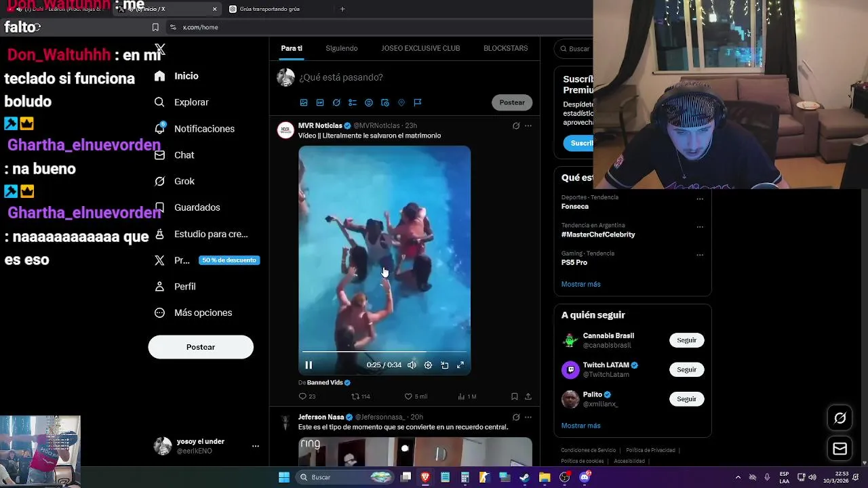Screen dimensions: 868x488
Task: Open video in picture-in-picture mode
Action: (x=444, y=365)
